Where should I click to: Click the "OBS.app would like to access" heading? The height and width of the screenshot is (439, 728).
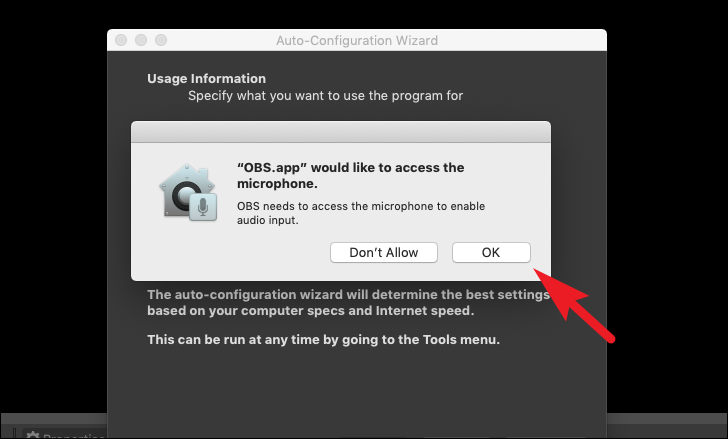pyautogui.click(x=351, y=175)
